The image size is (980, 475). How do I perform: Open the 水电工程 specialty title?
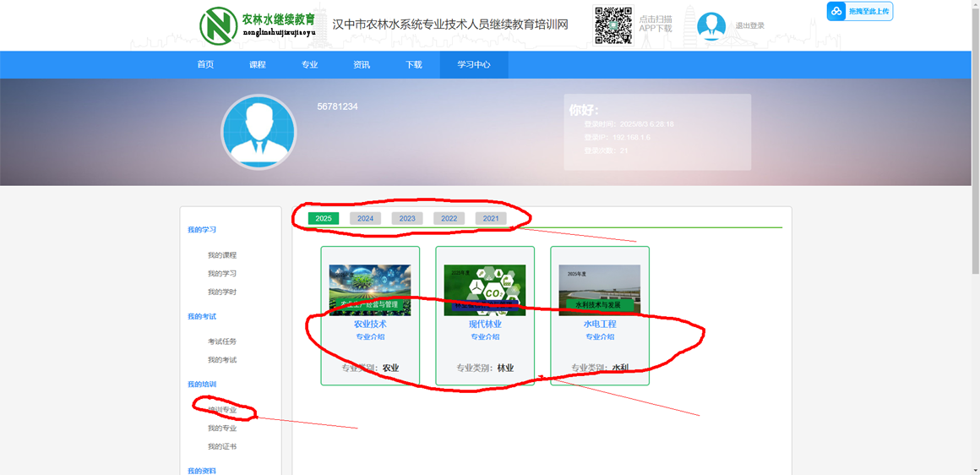[x=599, y=325]
